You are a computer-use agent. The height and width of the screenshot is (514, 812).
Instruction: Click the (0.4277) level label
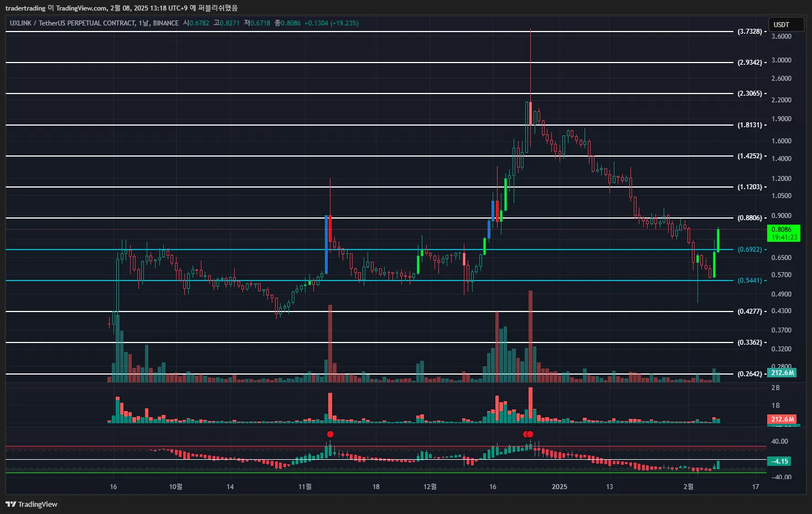point(749,311)
